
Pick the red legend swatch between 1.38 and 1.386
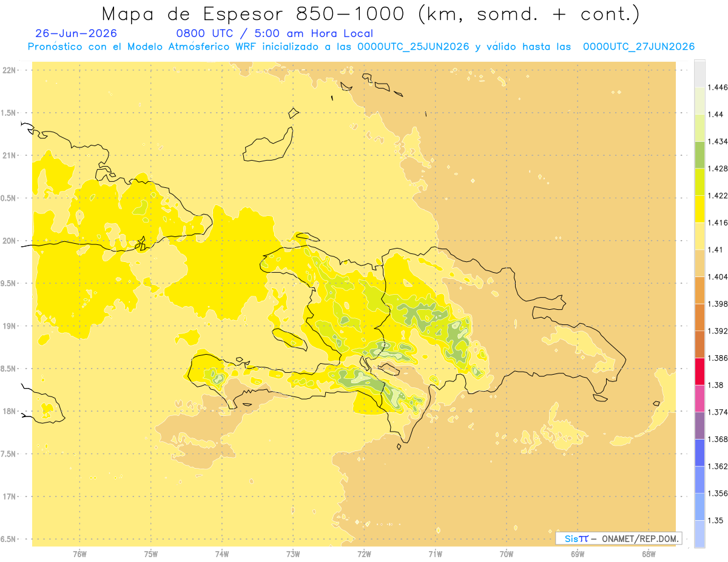[699, 371]
